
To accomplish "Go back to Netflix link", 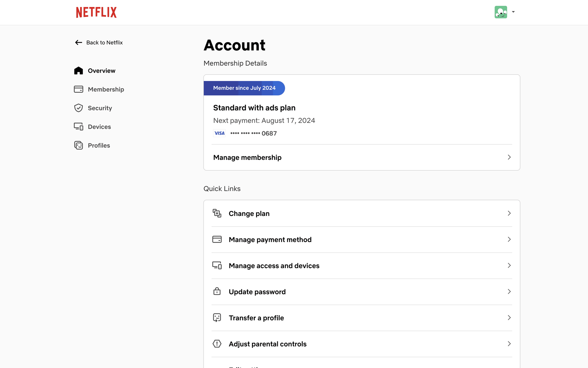I will [x=104, y=43].
